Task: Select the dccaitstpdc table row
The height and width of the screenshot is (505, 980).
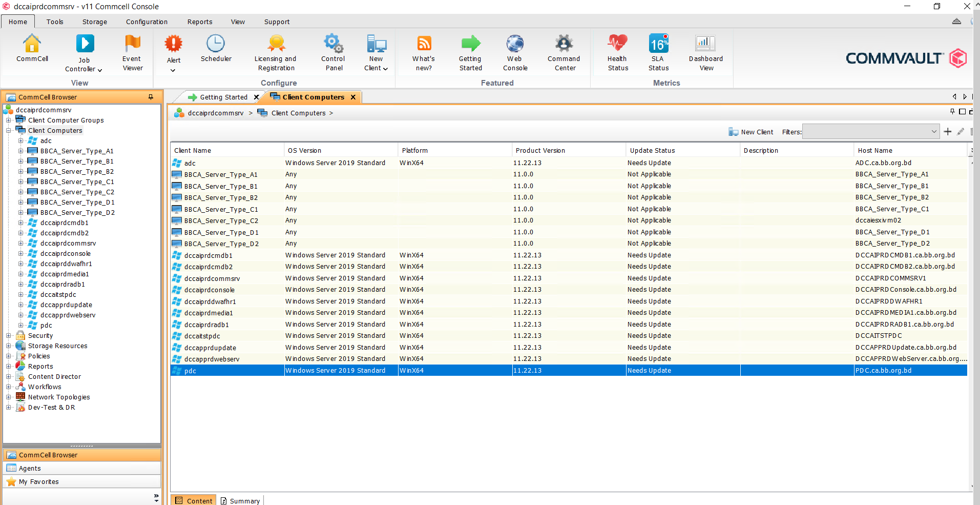Action: pos(569,336)
